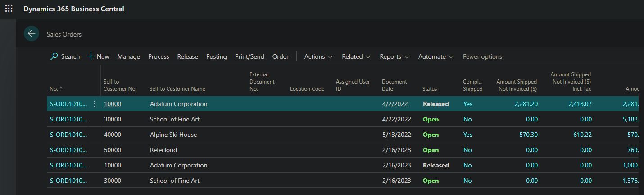Click document date 4/2/2022

tap(395, 104)
